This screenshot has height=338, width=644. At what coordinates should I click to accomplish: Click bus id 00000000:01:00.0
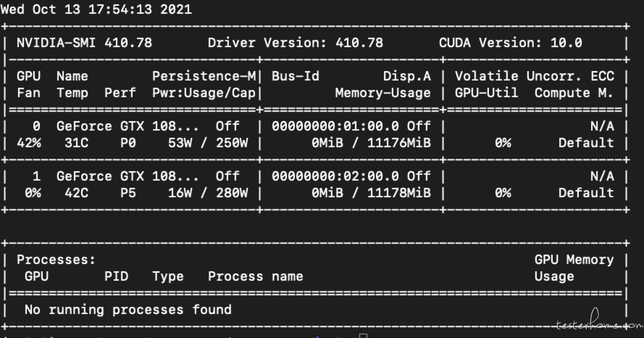point(335,126)
